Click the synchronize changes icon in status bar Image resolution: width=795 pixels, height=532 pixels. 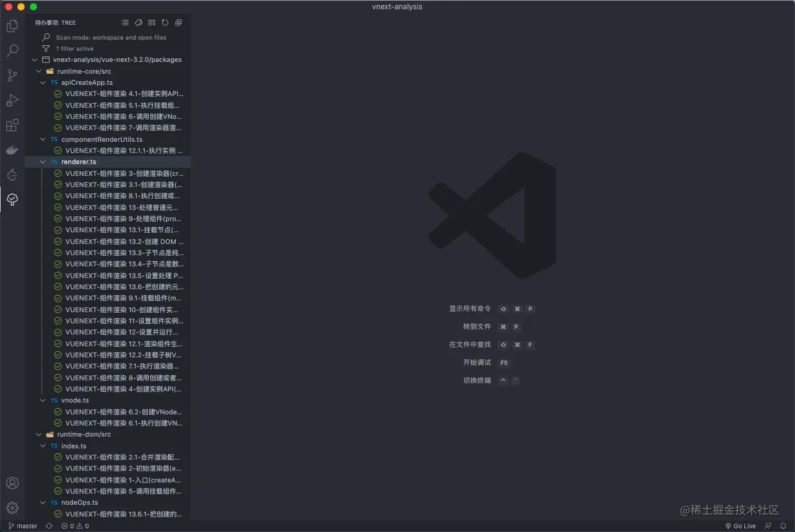point(49,526)
